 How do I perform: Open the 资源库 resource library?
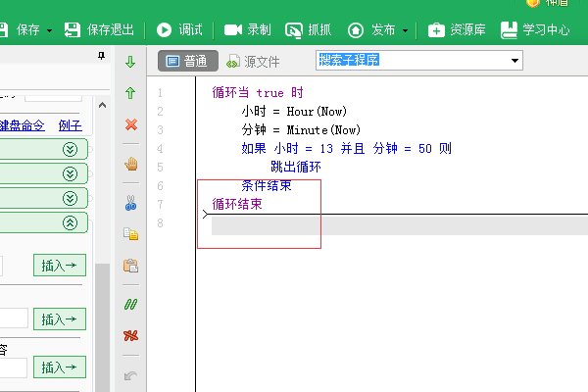[x=457, y=30]
